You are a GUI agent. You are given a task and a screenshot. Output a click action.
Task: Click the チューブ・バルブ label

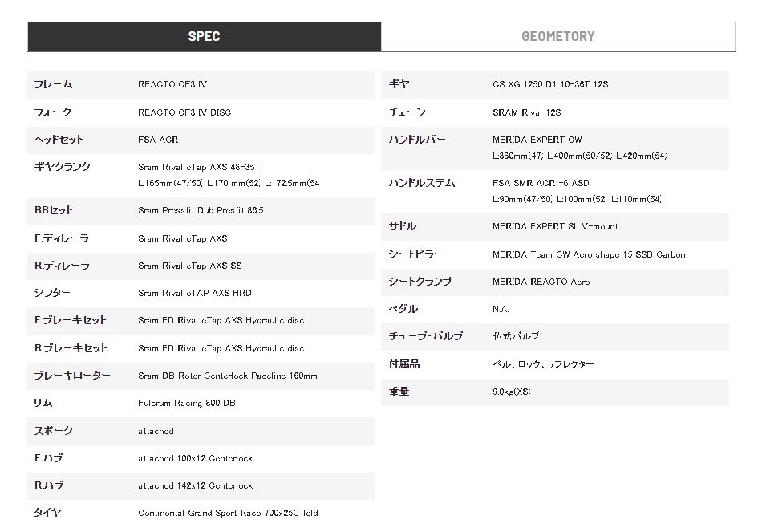(x=426, y=336)
